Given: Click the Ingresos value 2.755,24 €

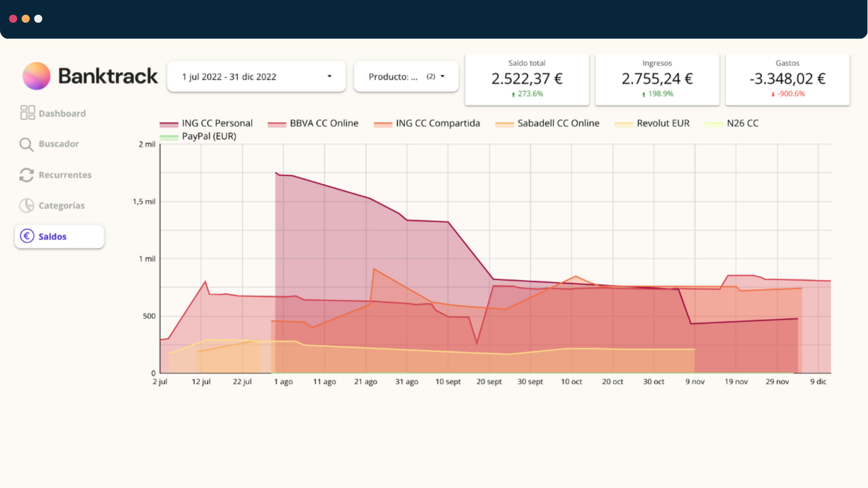Looking at the screenshot, I should [x=657, y=78].
